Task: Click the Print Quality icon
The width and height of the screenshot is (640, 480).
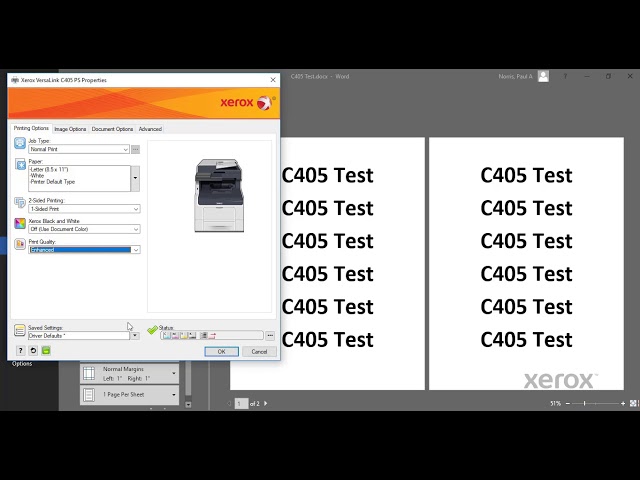Action: click(x=20, y=244)
